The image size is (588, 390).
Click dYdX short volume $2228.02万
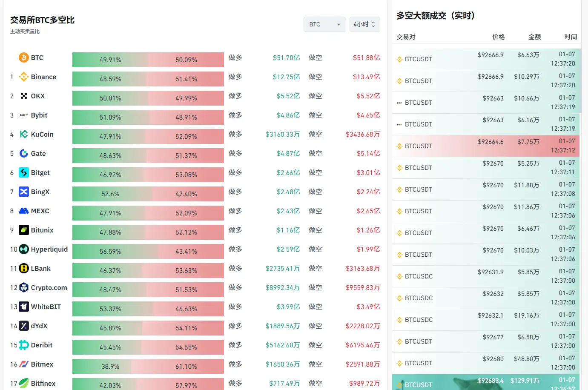click(x=363, y=326)
